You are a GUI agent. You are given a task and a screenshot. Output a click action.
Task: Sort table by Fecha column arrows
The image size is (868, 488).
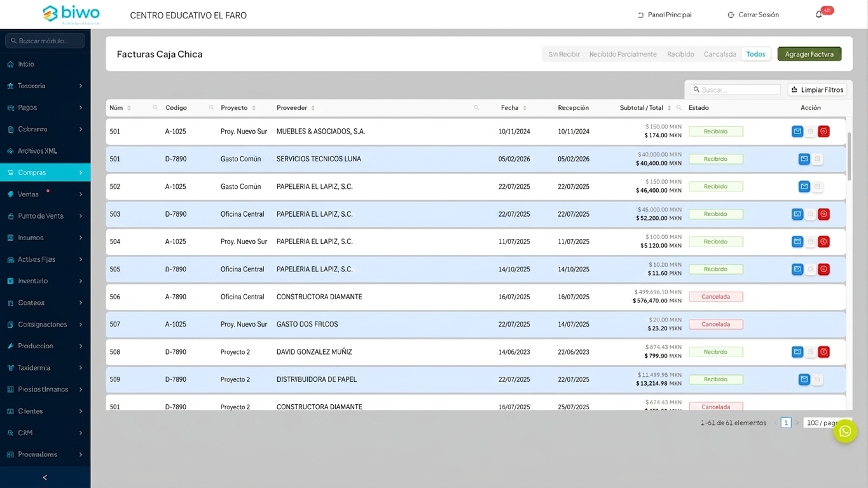coord(525,108)
